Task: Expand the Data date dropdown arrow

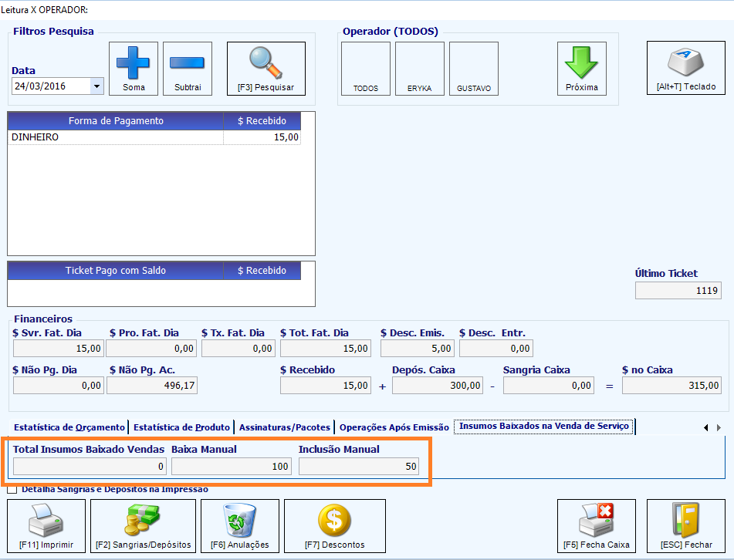Action: [x=96, y=86]
